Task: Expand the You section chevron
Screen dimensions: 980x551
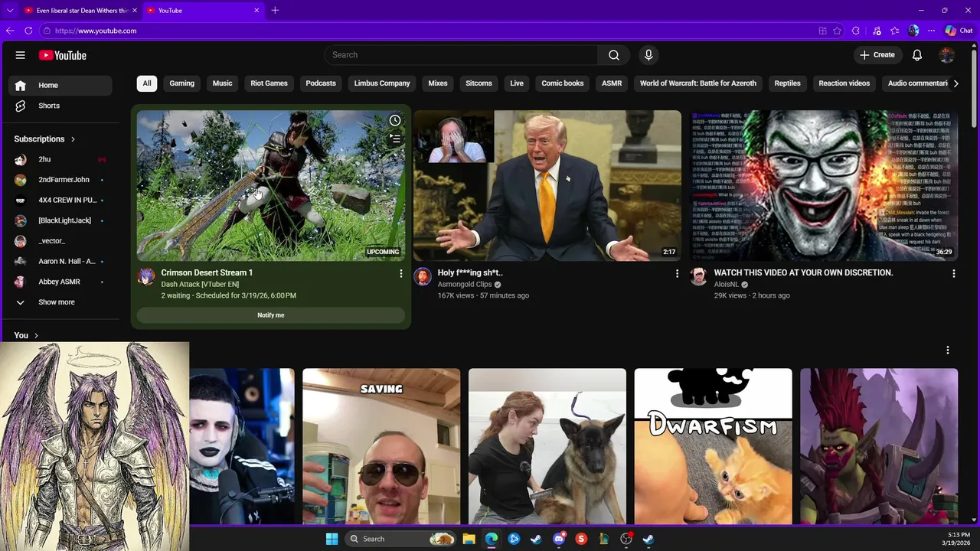Action: pyautogui.click(x=36, y=335)
